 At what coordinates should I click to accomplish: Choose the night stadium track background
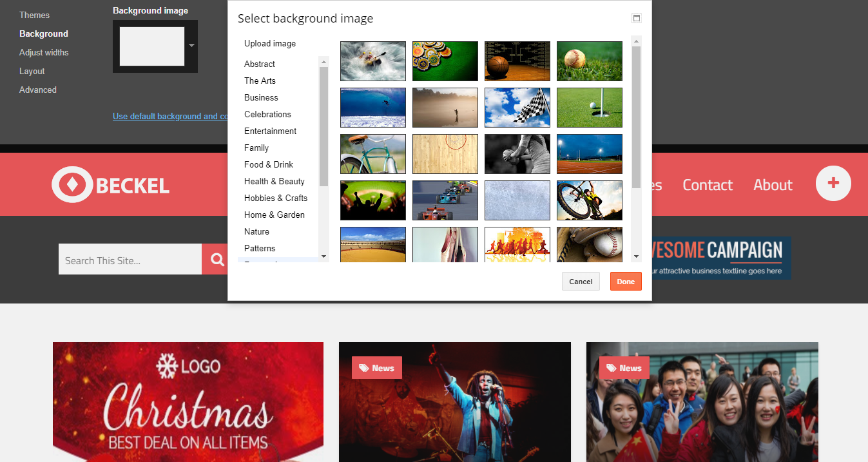(x=590, y=154)
